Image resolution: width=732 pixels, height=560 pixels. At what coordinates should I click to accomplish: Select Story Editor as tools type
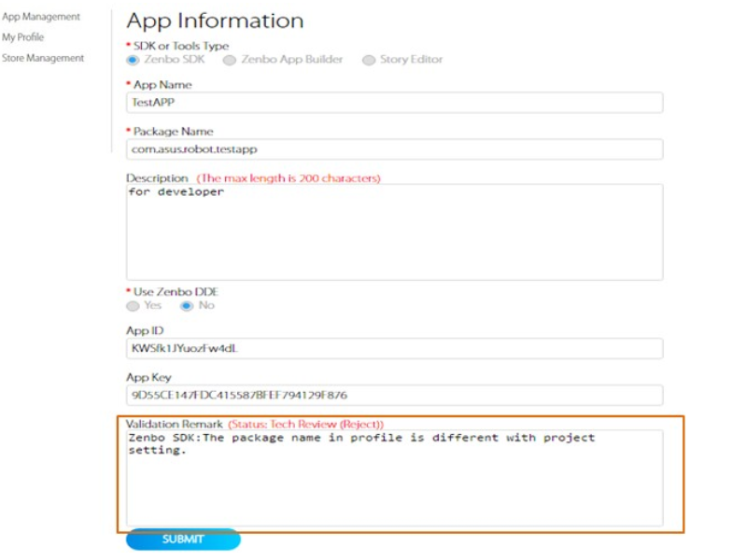pos(369,60)
